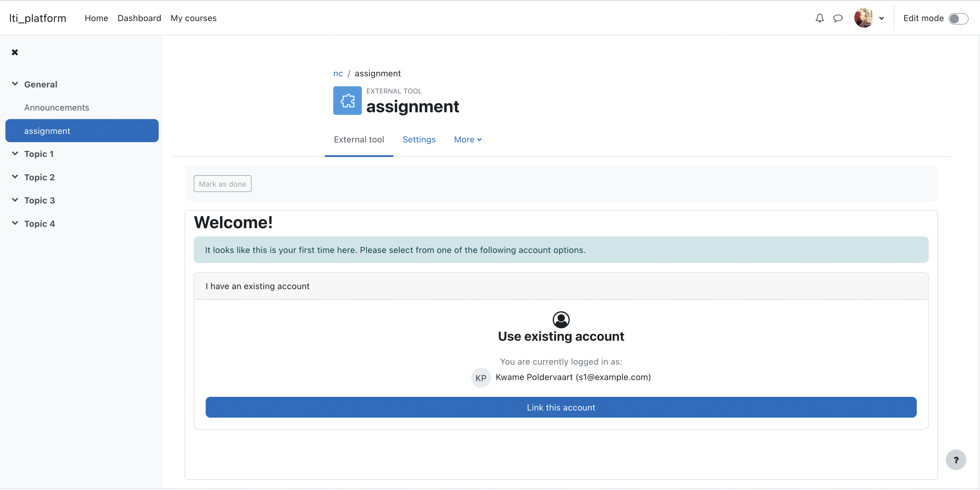Go to Topic 4 section link

(x=40, y=224)
